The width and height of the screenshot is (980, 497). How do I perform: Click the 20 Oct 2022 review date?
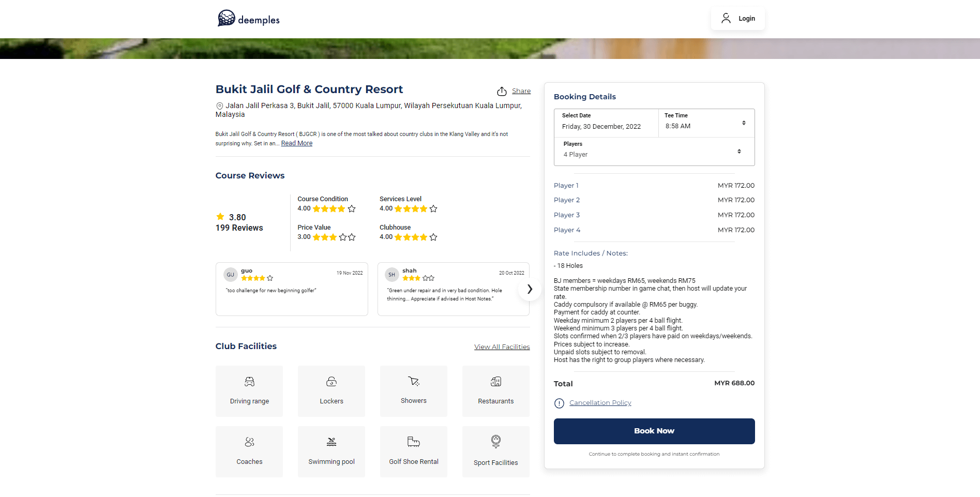[x=511, y=273]
